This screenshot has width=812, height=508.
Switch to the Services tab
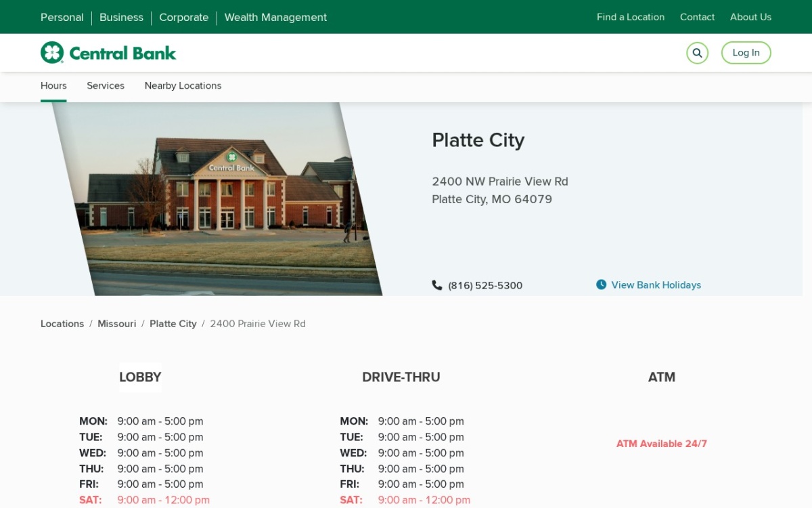[106, 86]
